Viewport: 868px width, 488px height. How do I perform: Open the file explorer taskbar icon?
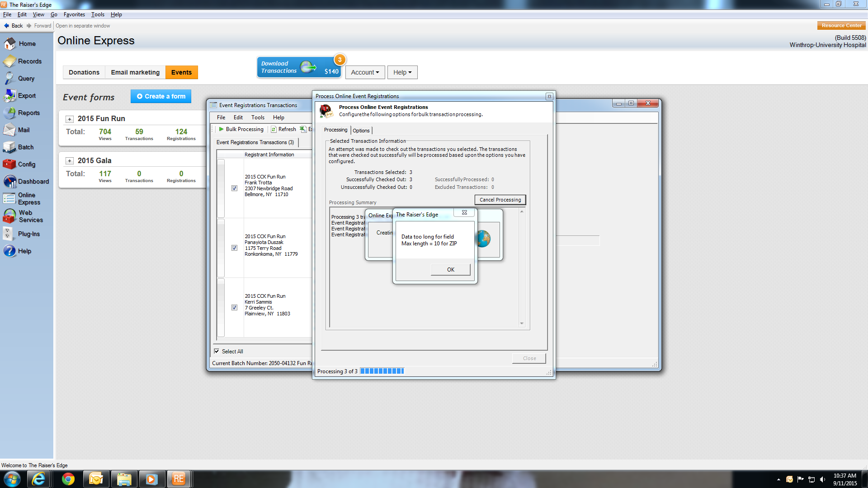124,479
